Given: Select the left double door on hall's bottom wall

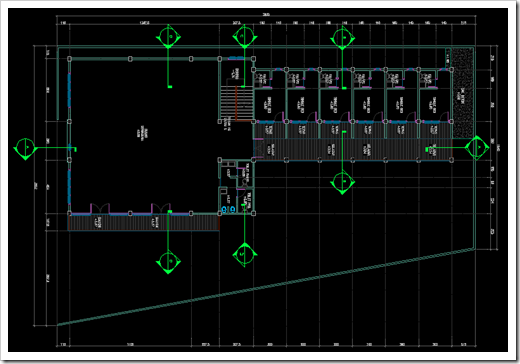Looking at the screenshot, I should pyautogui.click(x=100, y=208).
